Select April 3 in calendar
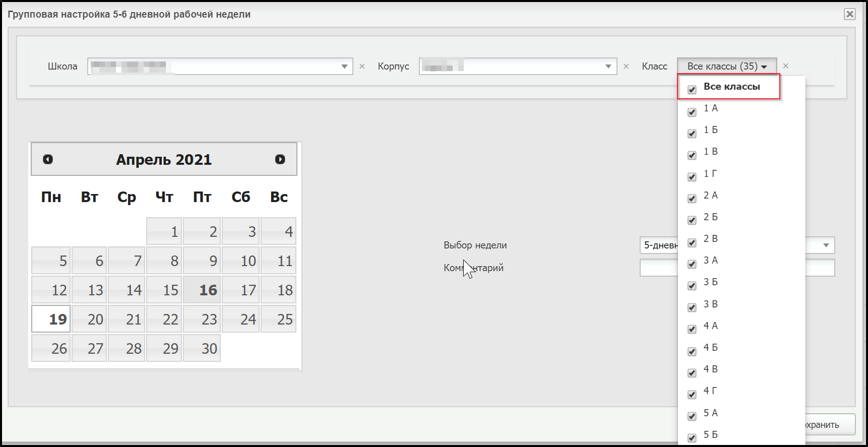The width and height of the screenshot is (868, 447). 240,231
